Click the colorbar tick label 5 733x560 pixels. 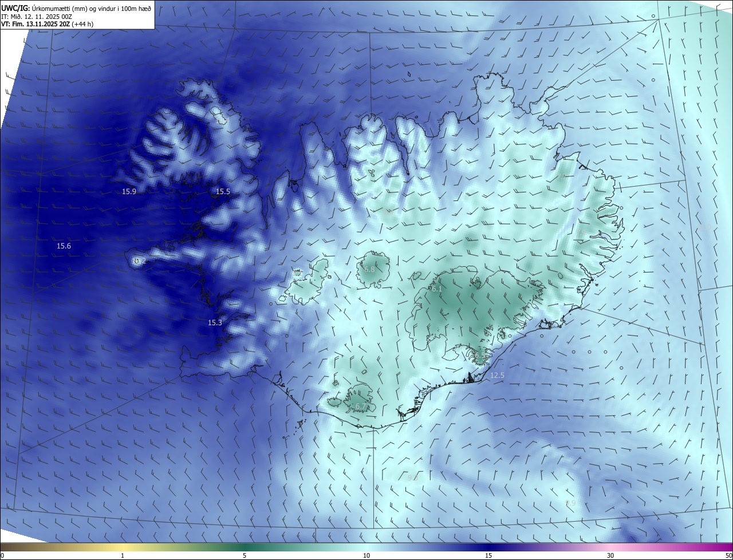pos(245,555)
